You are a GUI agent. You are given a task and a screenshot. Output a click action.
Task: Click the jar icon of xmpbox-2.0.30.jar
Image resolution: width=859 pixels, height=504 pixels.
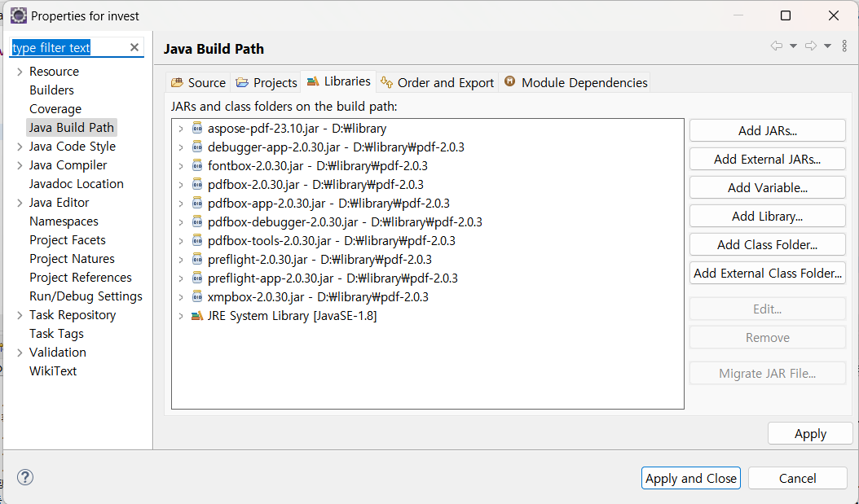point(197,297)
